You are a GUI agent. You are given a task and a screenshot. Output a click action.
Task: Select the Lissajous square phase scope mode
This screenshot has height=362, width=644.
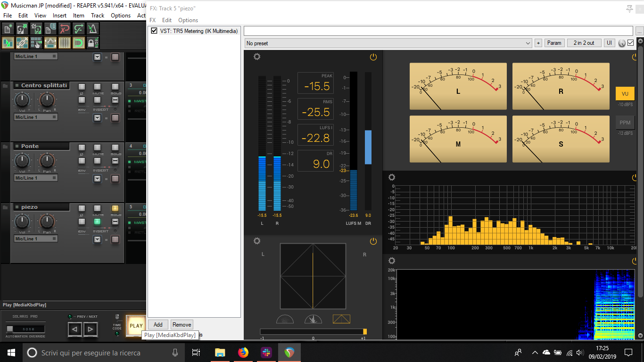click(x=341, y=319)
